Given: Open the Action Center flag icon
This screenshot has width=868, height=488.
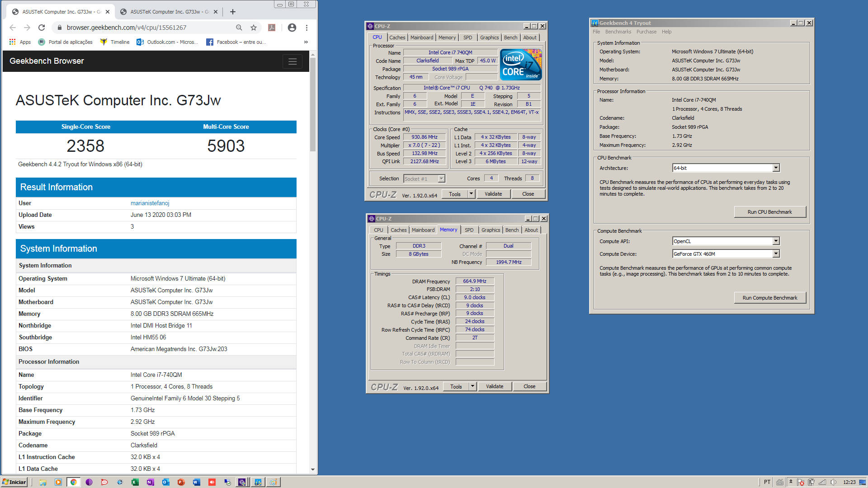Looking at the screenshot, I should pos(801,482).
